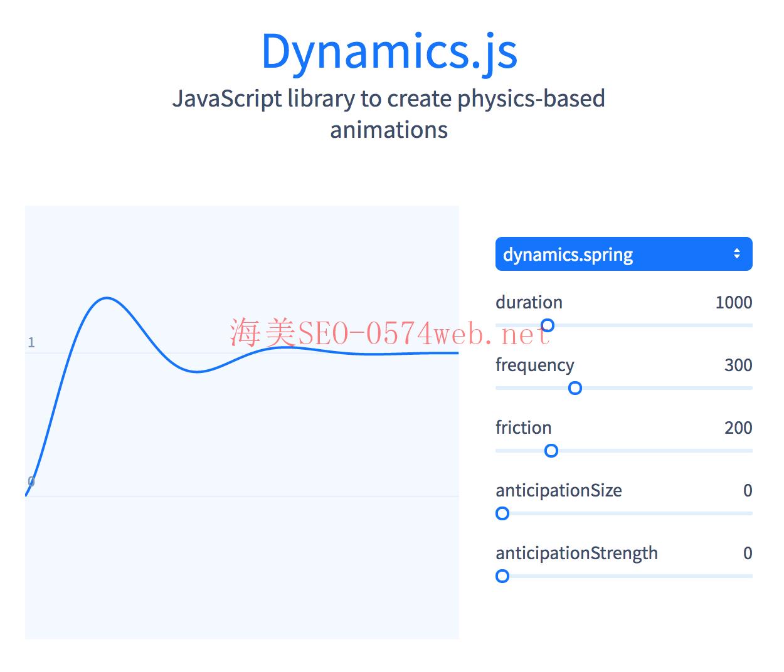
Task: Click the anticipationStrength slider knob
Action: (502, 576)
